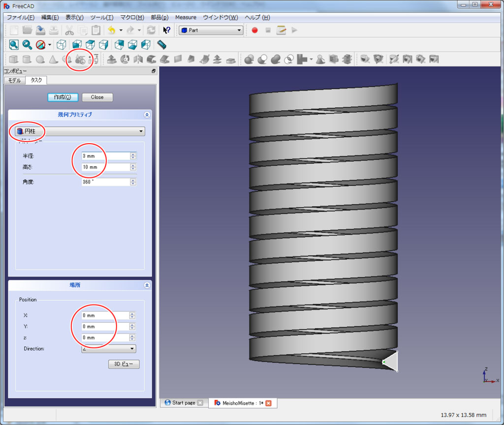Collapse the 場所 section
504x425 pixels.
147,285
